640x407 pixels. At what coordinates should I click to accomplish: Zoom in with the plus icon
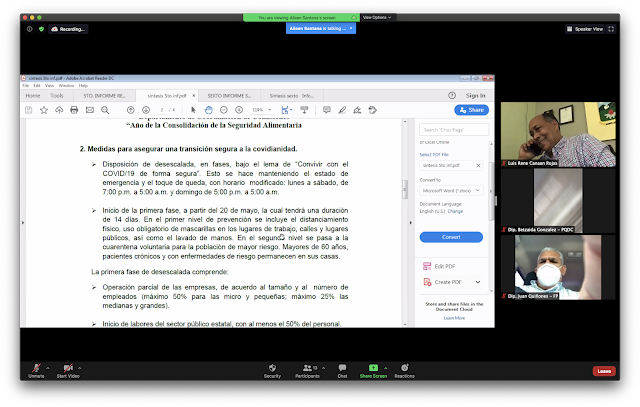239,110
